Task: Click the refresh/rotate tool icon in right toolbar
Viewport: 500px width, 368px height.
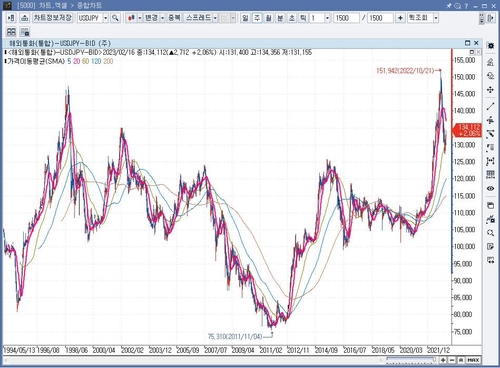Action: (490, 76)
